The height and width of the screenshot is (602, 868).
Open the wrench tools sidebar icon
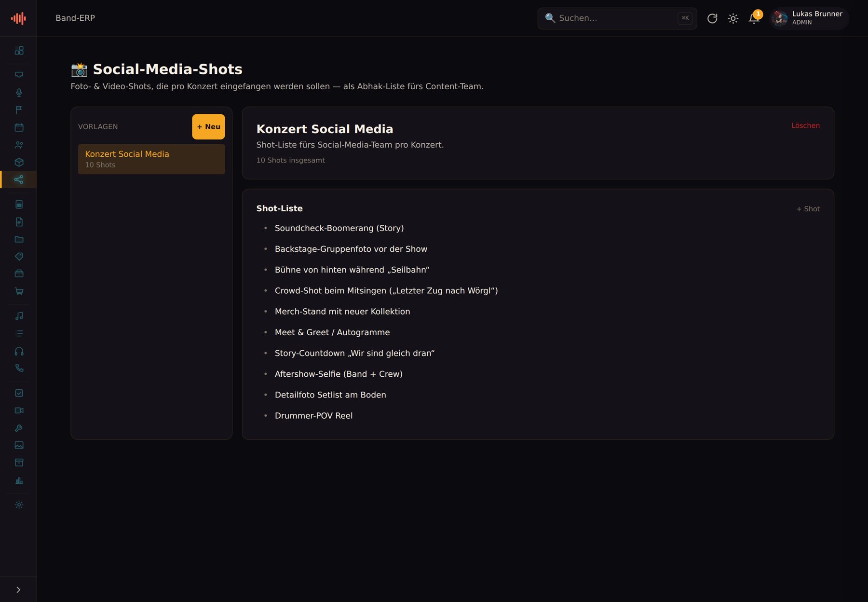19,428
